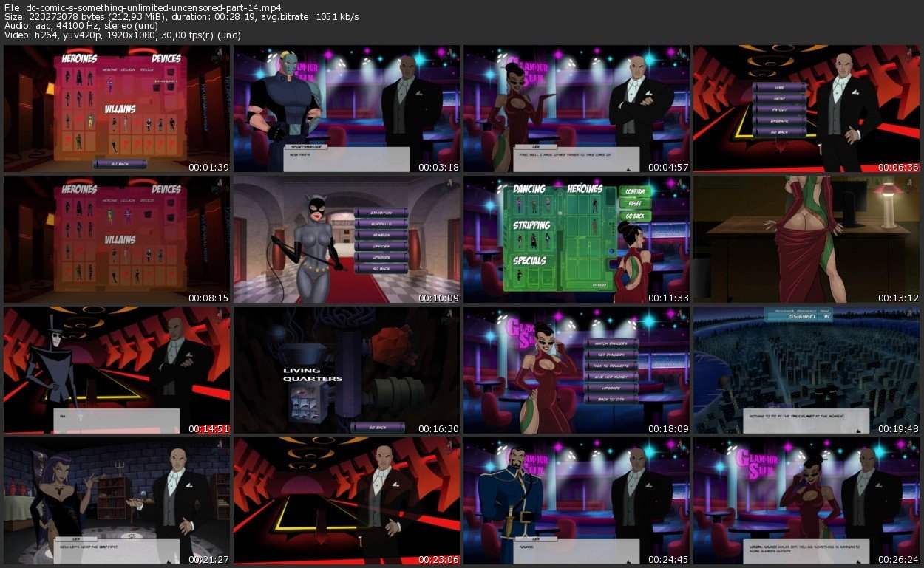The width and height of the screenshot is (924, 568).
Task: Select the Set Dancers menu option
Action: coord(611,355)
